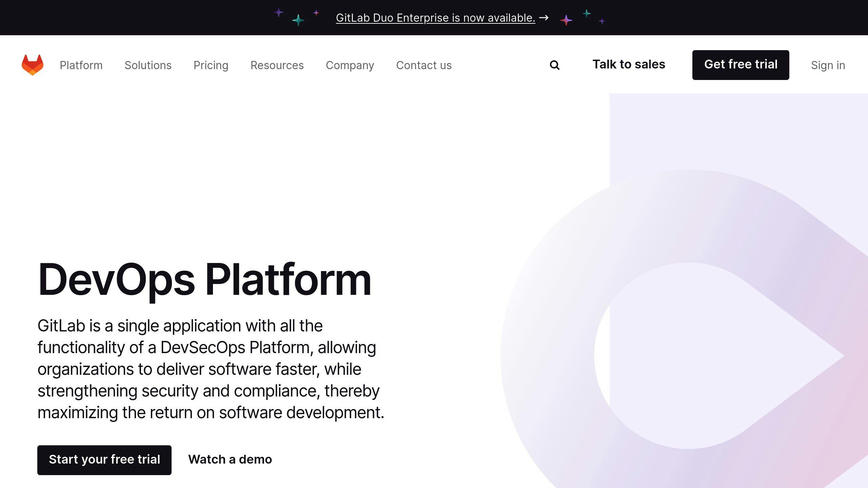
Task: Click the Get free trial button
Action: pos(741,64)
